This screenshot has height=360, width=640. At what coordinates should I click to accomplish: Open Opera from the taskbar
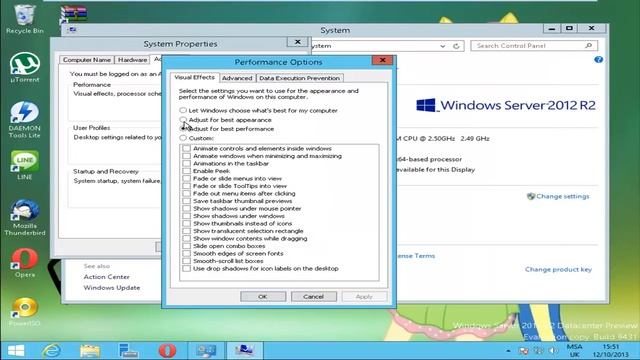coord(167,351)
